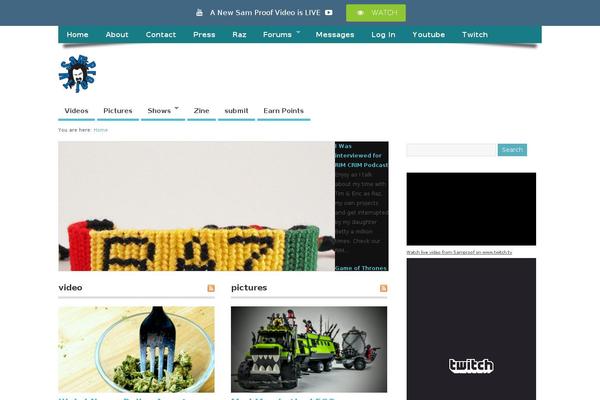
Task: Click the cross-stitch bracelet slideshow image
Action: [x=196, y=206]
